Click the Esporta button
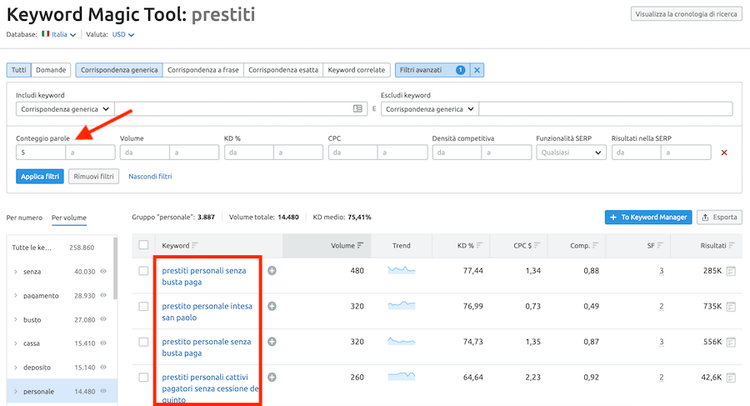The width and height of the screenshot is (750, 406). click(719, 217)
